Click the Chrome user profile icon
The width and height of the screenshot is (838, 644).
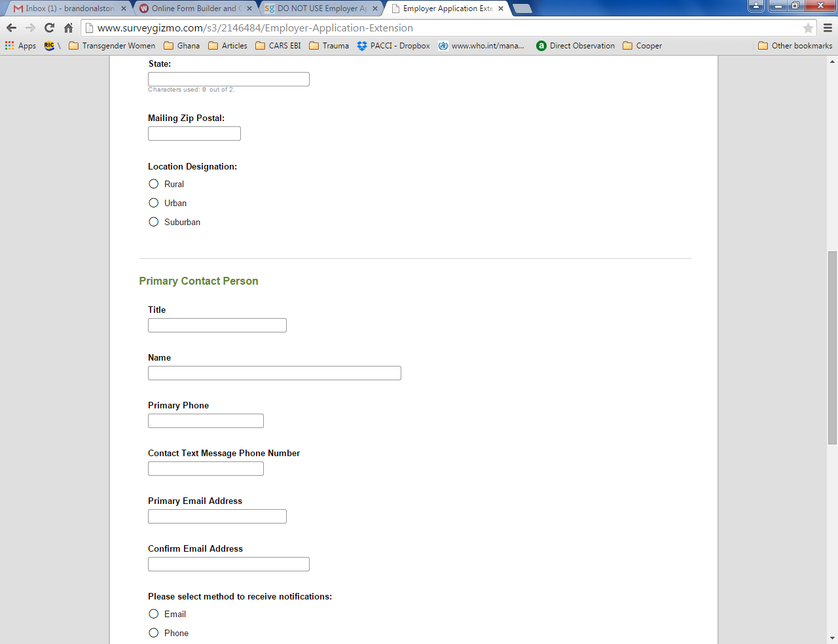756,6
